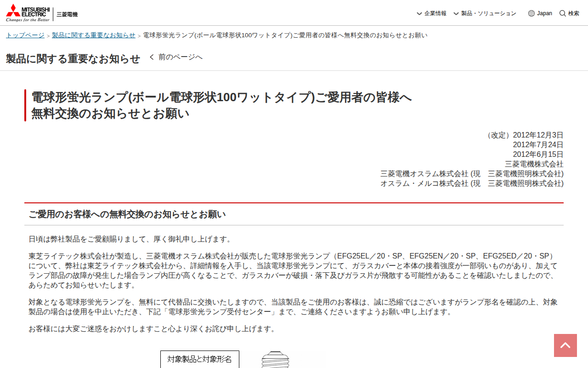Click the main headline 電球形蛍光ランプ...ご愛用者の皆様へ
The image size is (588, 368).
[221, 105]
